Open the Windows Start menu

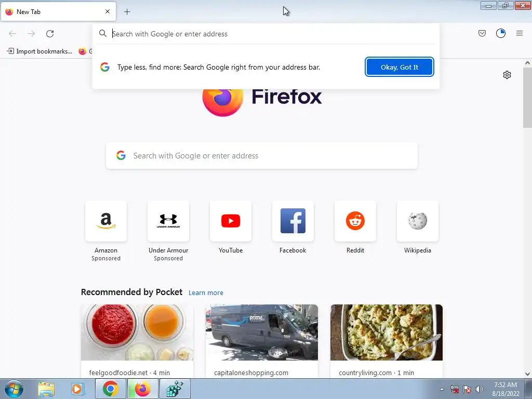14,389
